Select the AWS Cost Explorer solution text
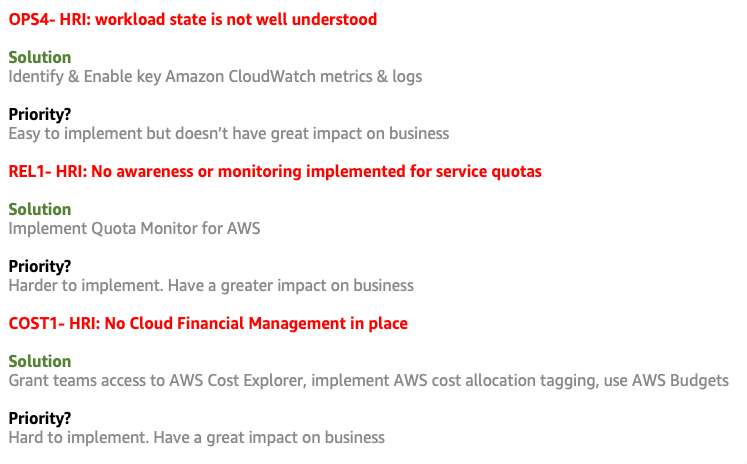This screenshot has height=464, width=747. point(369,381)
